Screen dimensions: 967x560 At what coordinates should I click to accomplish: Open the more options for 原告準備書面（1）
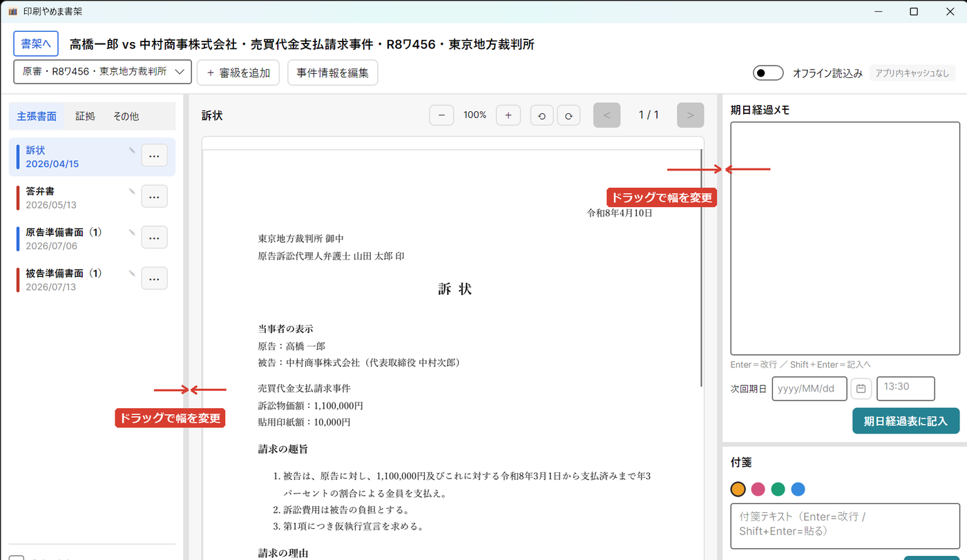pos(154,238)
